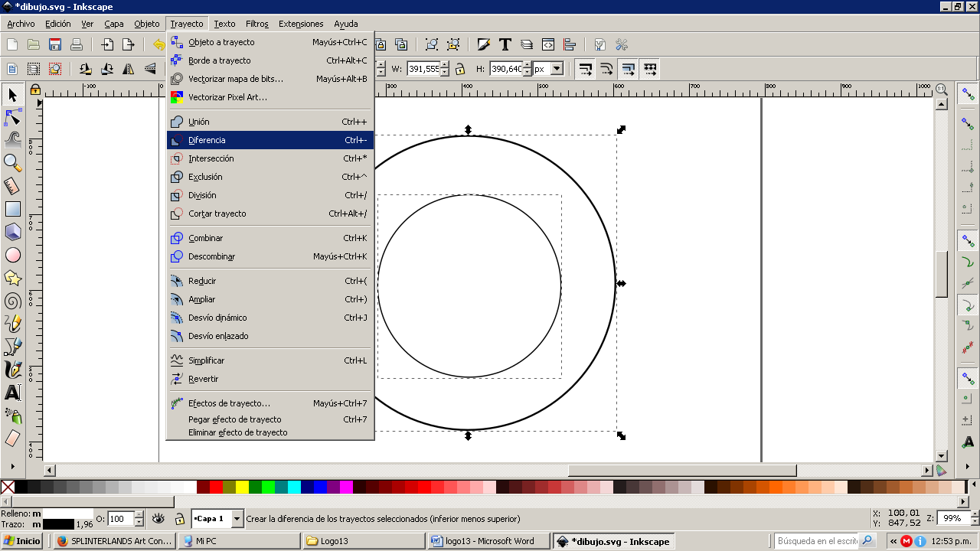Select the Rectangle tool
Screen dimensions: 980x551
(x=12, y=208)
